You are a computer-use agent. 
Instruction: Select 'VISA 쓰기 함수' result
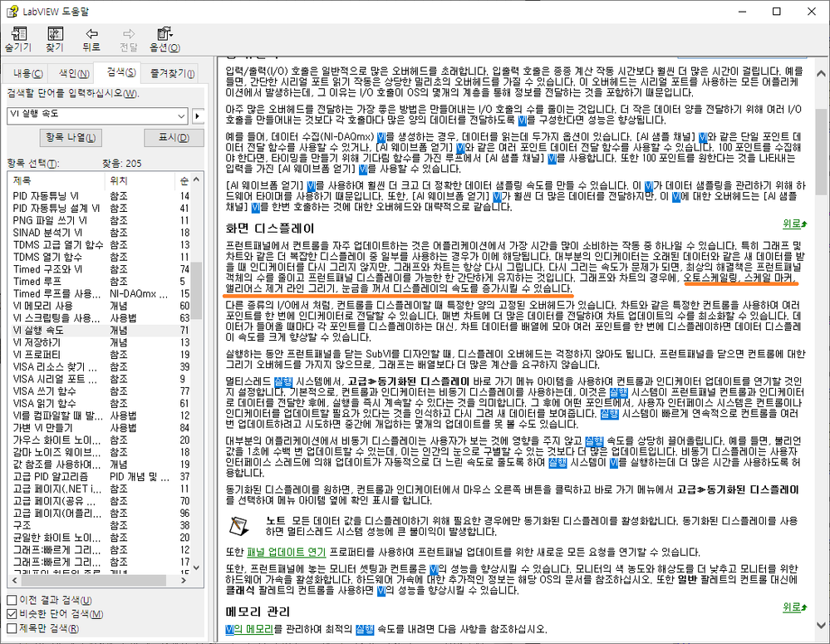[x=100, y=391]
